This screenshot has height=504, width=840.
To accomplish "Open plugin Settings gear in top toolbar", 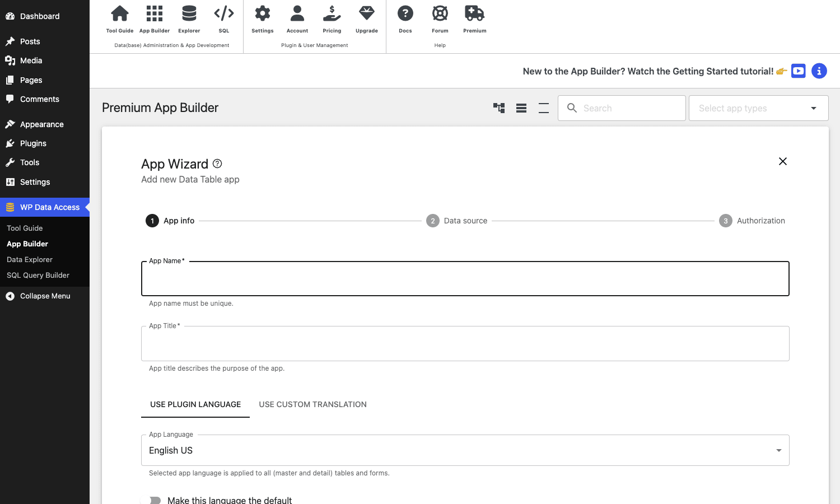I will pyautogui.click(x=263, y=13).
